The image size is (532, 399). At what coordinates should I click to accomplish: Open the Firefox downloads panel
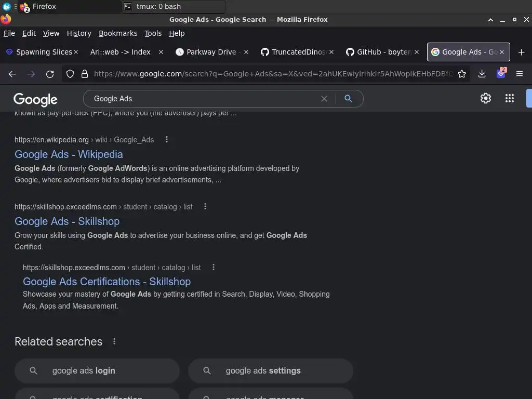click(x=482, y=74)
